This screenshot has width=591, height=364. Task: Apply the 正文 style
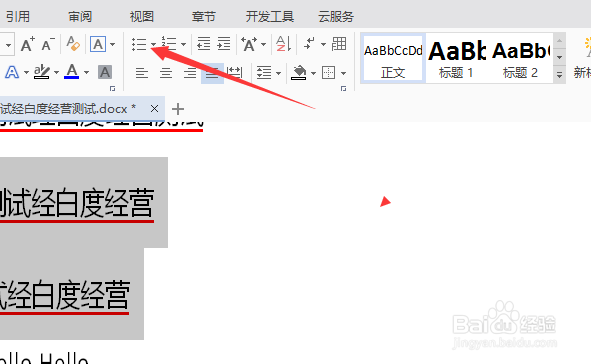[x=393, y=58]
